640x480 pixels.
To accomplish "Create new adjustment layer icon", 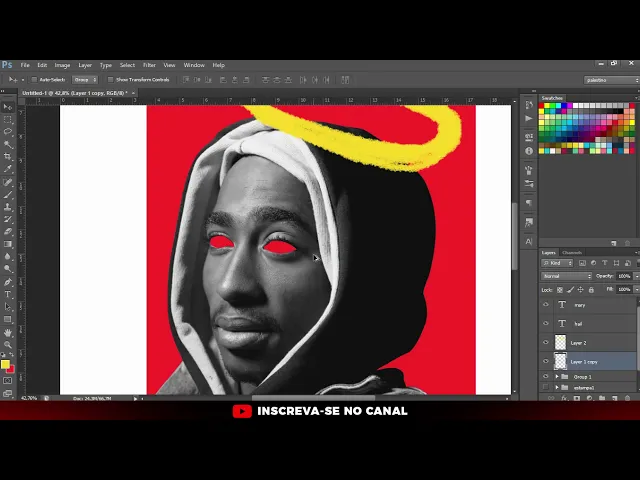I will click(x=589, y=398).
